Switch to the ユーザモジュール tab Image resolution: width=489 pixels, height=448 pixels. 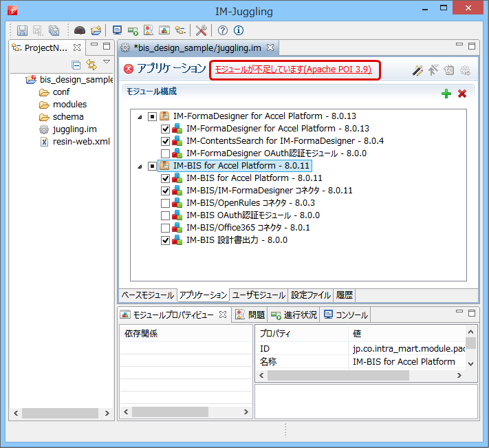tap(259, 295)
